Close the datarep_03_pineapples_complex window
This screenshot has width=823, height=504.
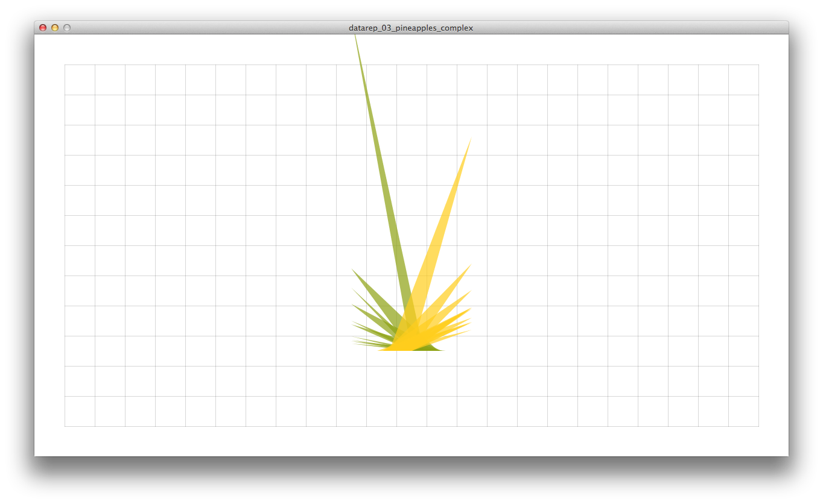pyautogui.click(x=43, y=28)
